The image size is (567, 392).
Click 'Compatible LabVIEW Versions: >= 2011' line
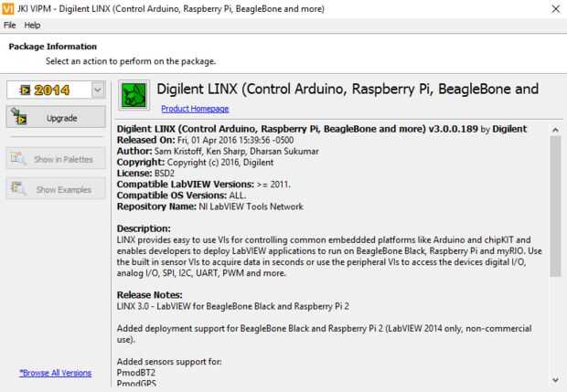204,185
